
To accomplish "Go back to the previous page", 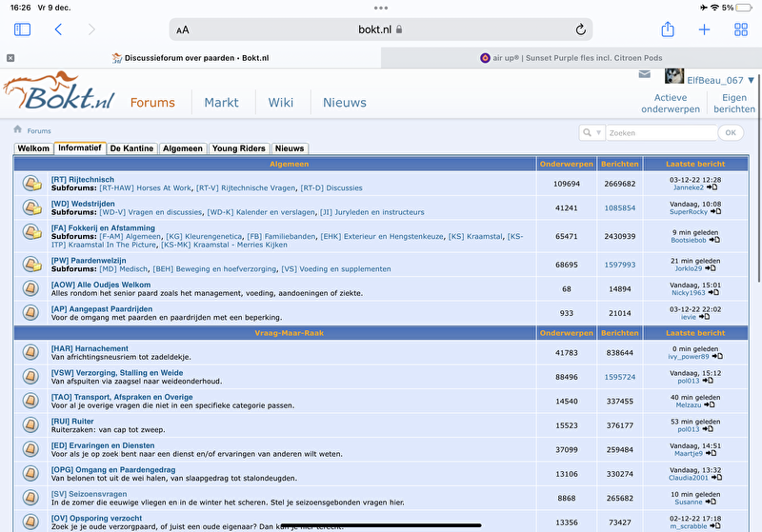I will click(58, 30).
